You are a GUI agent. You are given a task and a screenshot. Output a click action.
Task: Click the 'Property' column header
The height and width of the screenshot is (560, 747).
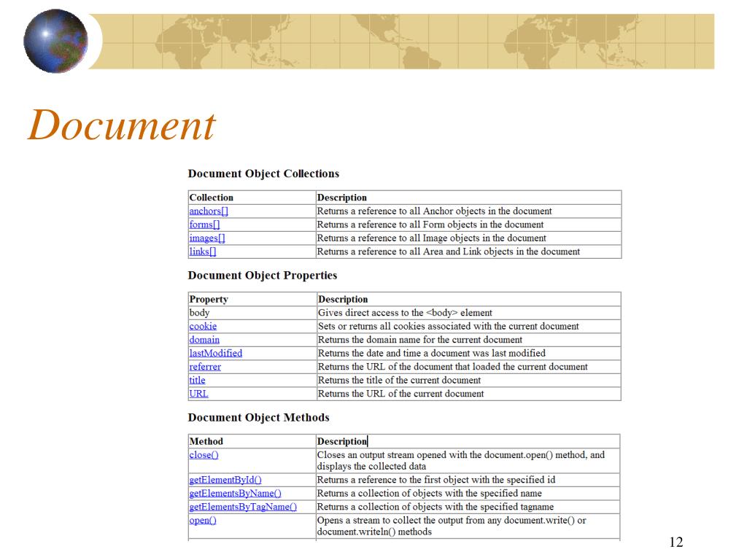[x=209, y=299]
